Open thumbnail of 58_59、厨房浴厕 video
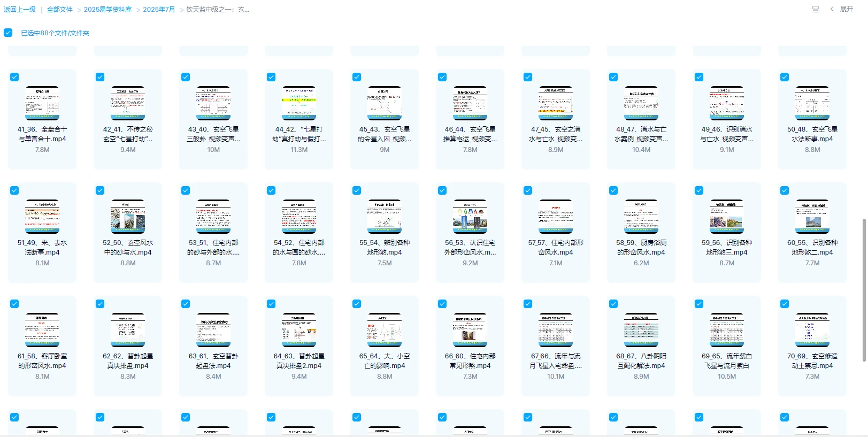This screenshot has height=437, width=868. (641, 216)
